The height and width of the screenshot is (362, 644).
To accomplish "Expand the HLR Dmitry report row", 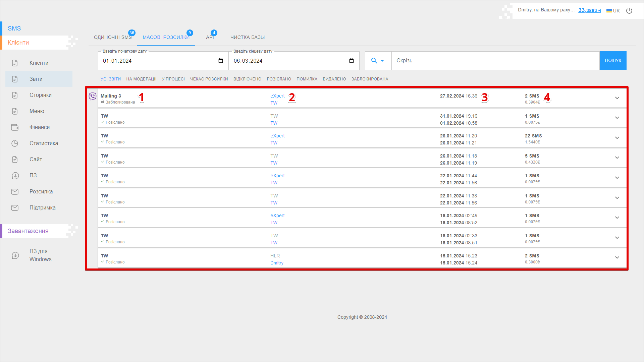I will coord(617,257).
